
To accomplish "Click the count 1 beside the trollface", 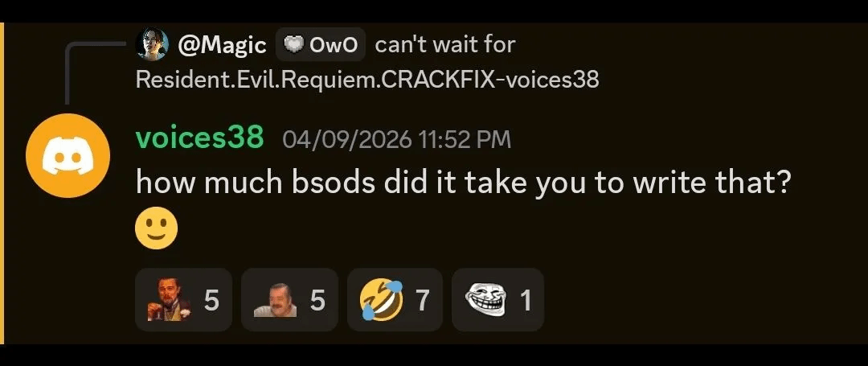I will pos(526,300).
